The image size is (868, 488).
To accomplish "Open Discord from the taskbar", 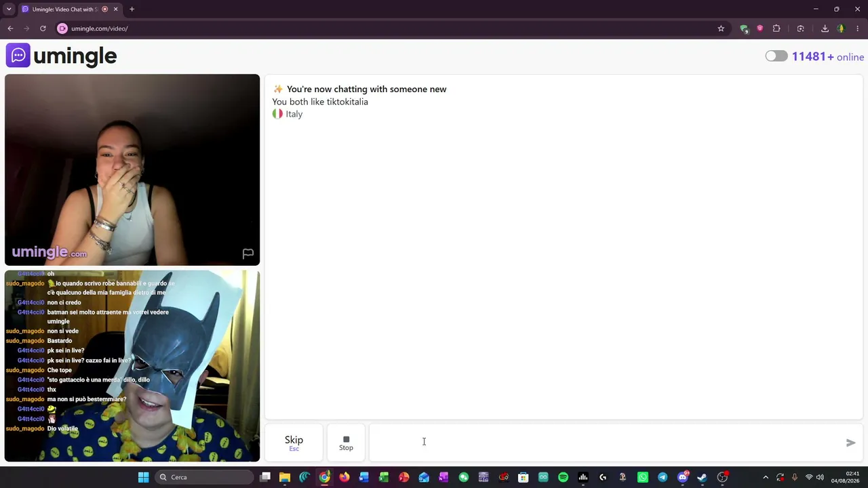I will 683,477.
